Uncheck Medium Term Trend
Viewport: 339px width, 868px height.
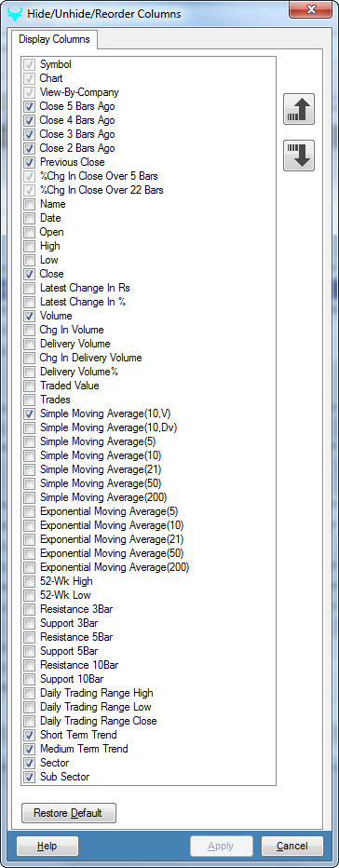pos(30,750)
